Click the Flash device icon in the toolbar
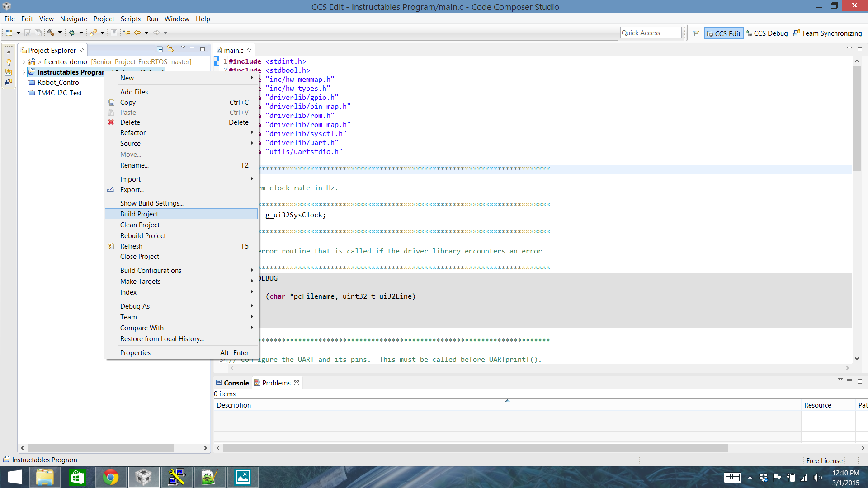The width and height of the screenshot is (868, 488). (94, 33)
